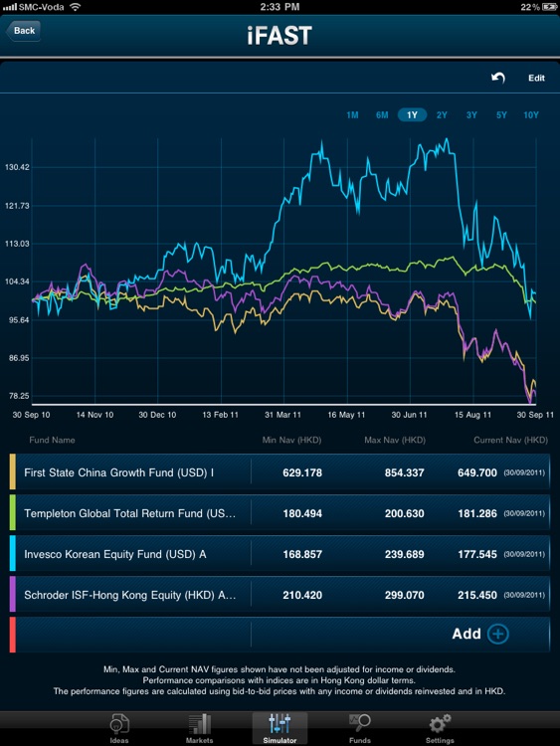Select the 2Y time range

pyautogui.click(x=442, y=115)
